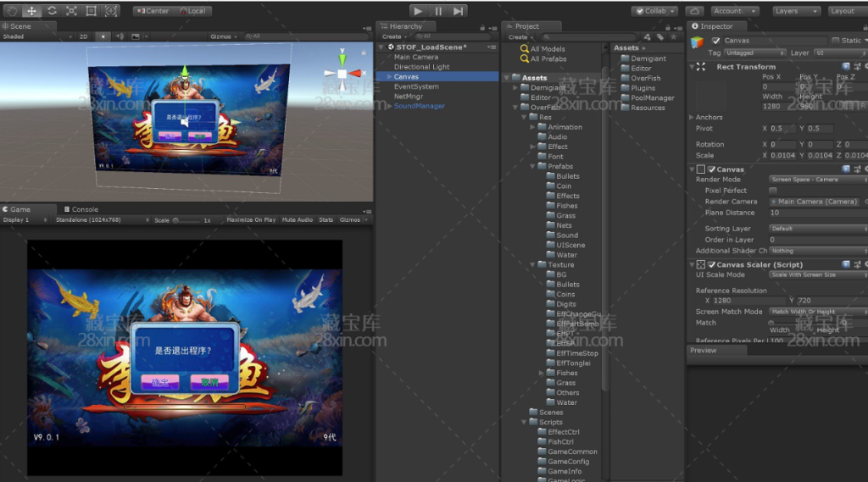Open the cloud services icon

[x=694, y=11]
